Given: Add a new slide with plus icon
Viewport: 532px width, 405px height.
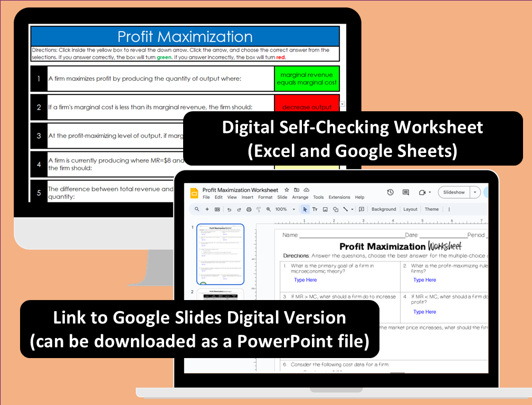Looking at the screenshot, I should [207, 209].
